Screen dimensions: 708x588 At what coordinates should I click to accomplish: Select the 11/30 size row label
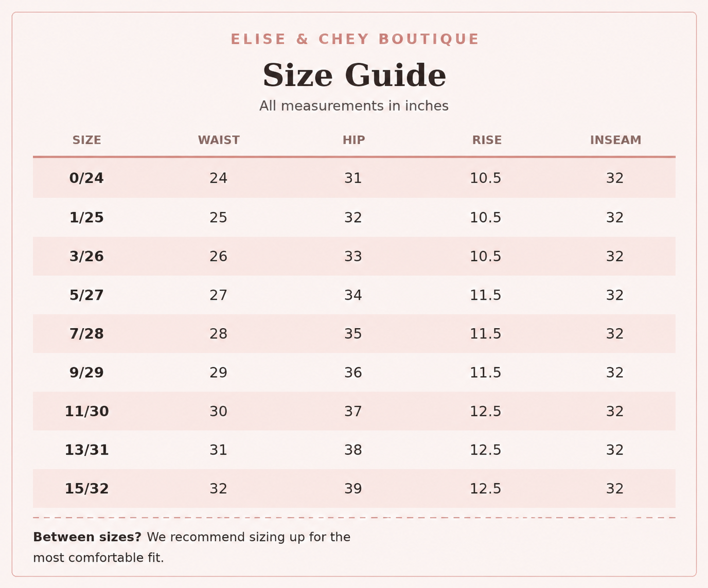(86, 412)
